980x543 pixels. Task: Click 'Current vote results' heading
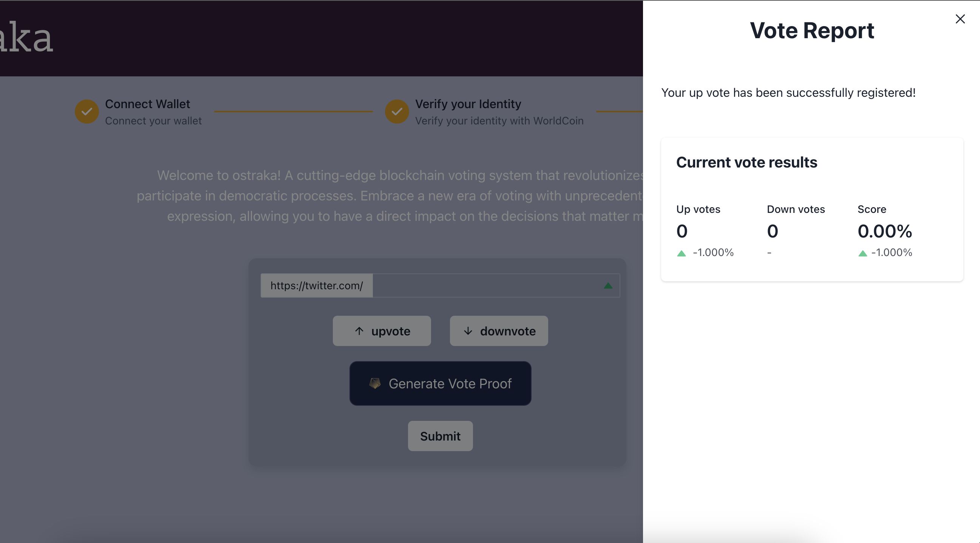click(747, 163)
